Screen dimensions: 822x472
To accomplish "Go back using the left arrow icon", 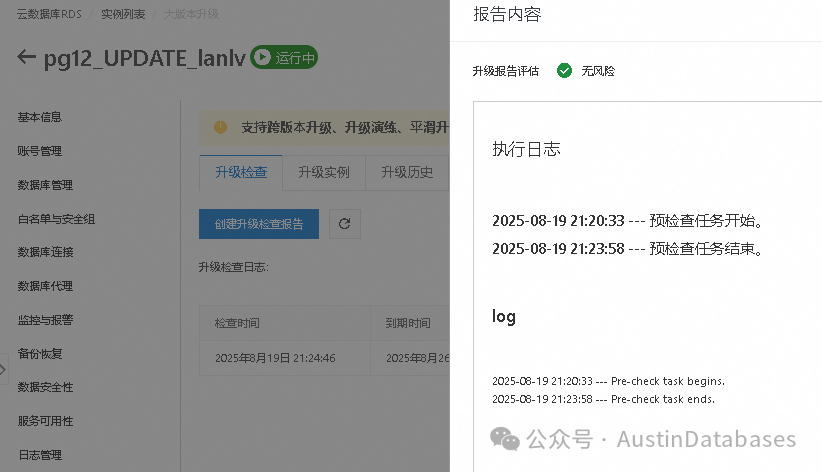I will point(26,57).
